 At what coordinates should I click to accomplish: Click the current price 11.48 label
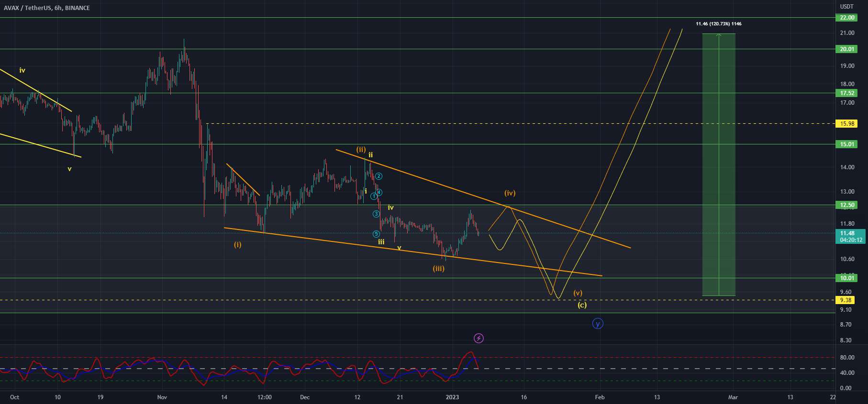[847, 233]
